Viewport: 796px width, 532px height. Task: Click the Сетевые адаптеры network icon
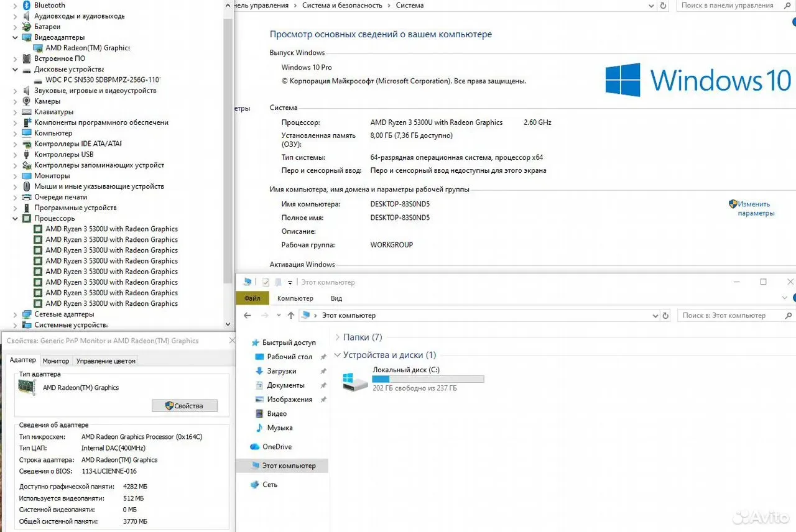click(x=27, y=314)
